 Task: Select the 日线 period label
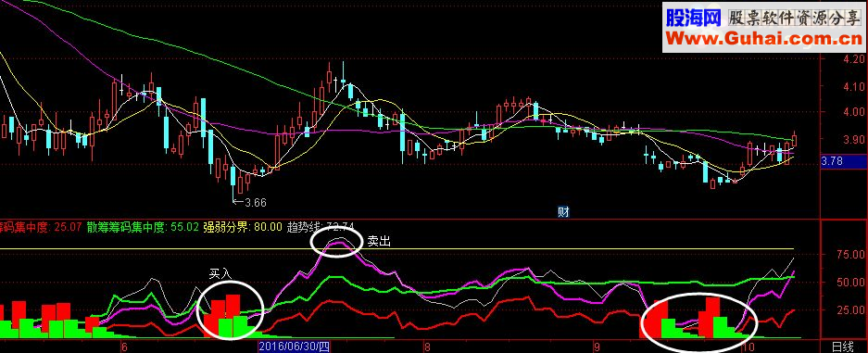click(843, 347)
